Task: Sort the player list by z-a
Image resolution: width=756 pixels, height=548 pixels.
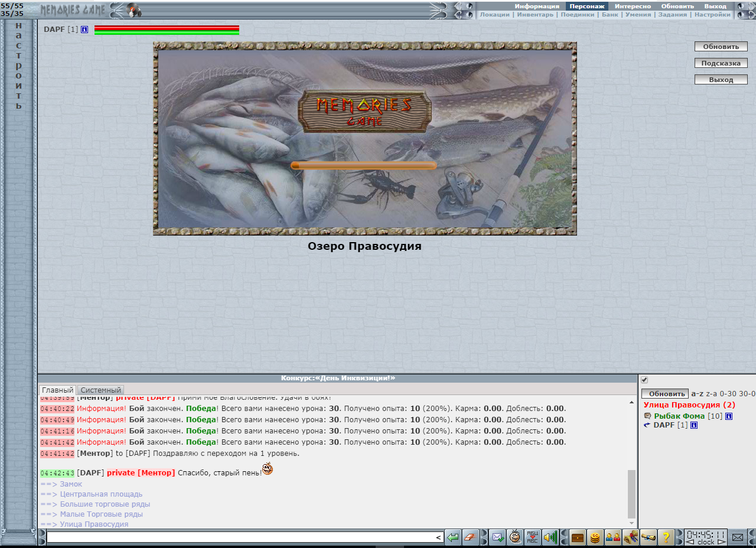Action: [x=712, y=394]
